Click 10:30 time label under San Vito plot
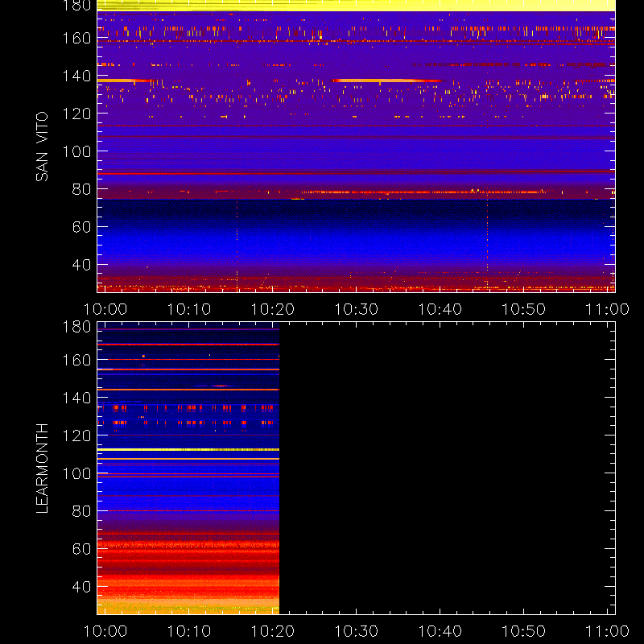 coord(356,309)
